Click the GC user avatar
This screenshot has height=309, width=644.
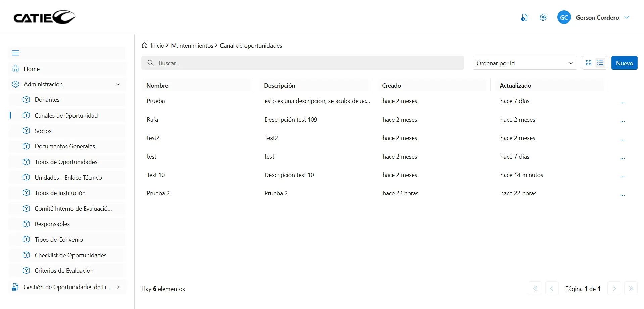click(x=564, y=17)
